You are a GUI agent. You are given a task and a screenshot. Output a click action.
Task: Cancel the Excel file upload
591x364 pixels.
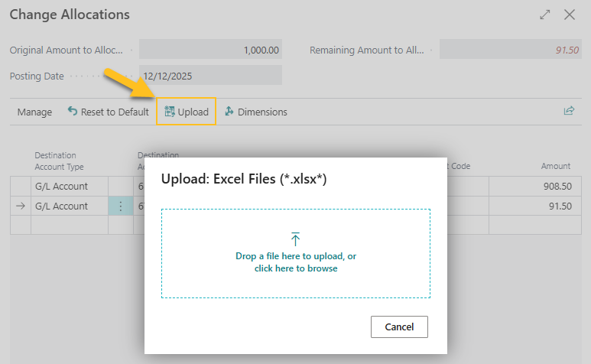[399, 327]
